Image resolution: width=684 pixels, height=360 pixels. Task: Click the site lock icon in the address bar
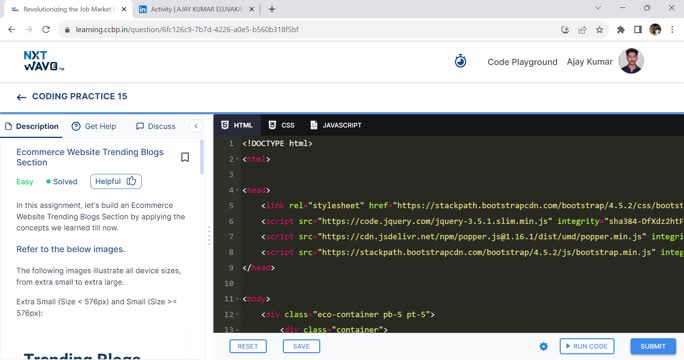[67, 30]
